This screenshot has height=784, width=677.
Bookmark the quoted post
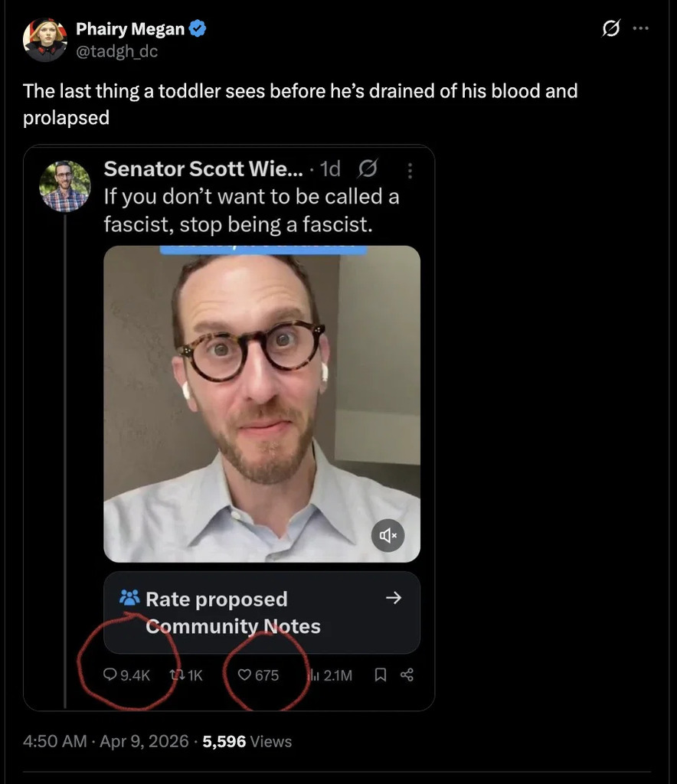tap(380, 675)
